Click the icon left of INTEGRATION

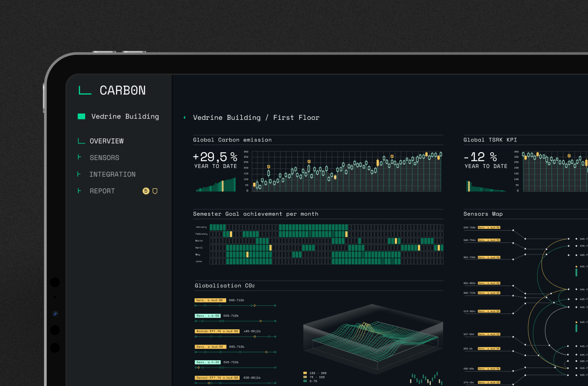[79, 174]
